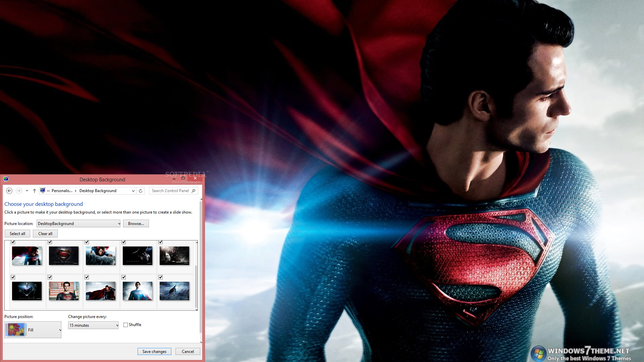Click the Clear all button
The width and height of the screenshot is (644, 362).
point(45,234)
